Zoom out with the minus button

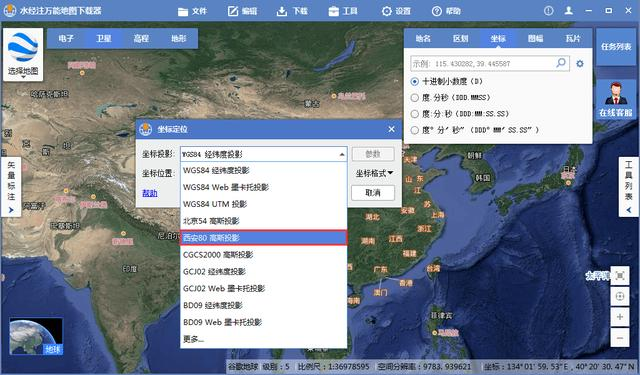point(620,338)
